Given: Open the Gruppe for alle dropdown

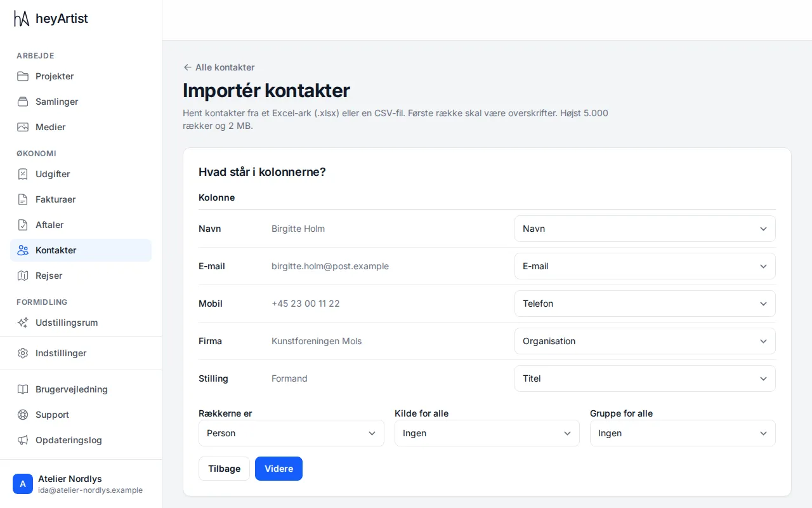Looking at the screenshot, I should [x=683, y=433].
